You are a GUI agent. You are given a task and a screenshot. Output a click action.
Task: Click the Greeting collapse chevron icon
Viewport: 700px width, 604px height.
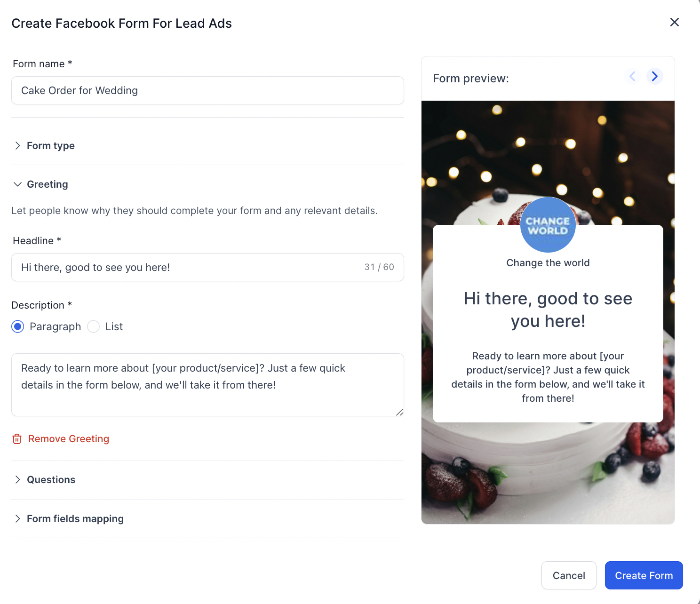(x=17, y=184)
